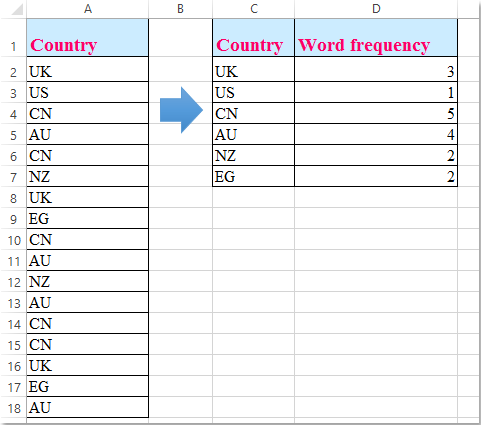
Task: Click the Word frequency header cell
Action: tap(376, 38)
